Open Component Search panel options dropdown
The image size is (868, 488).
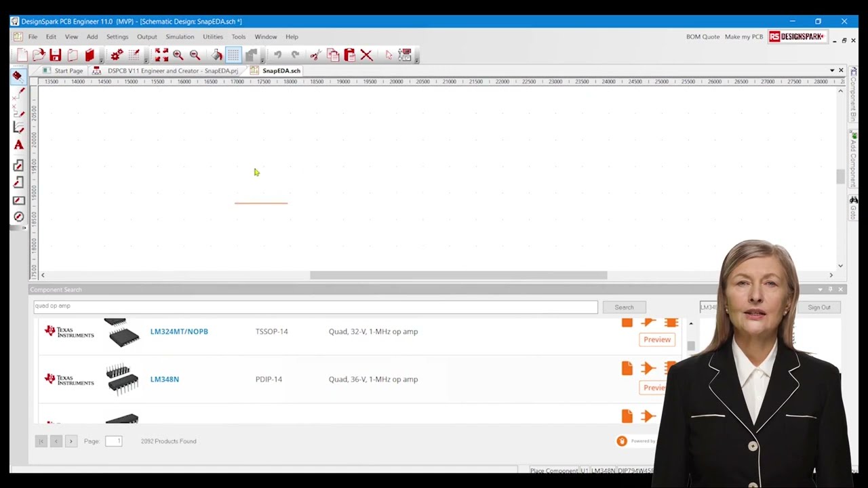[821, 289]
